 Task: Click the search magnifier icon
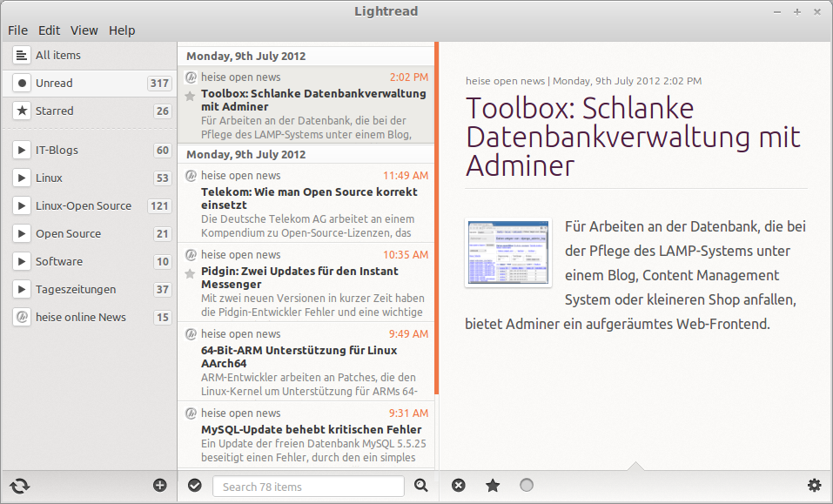(421, 486)
